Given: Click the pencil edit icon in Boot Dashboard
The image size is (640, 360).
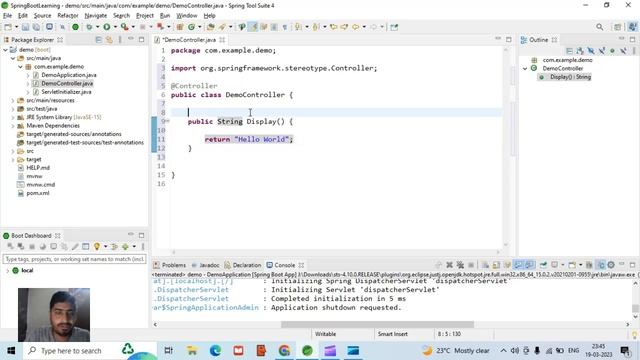Looking at the screenshot, I should [x=75, y=247].
